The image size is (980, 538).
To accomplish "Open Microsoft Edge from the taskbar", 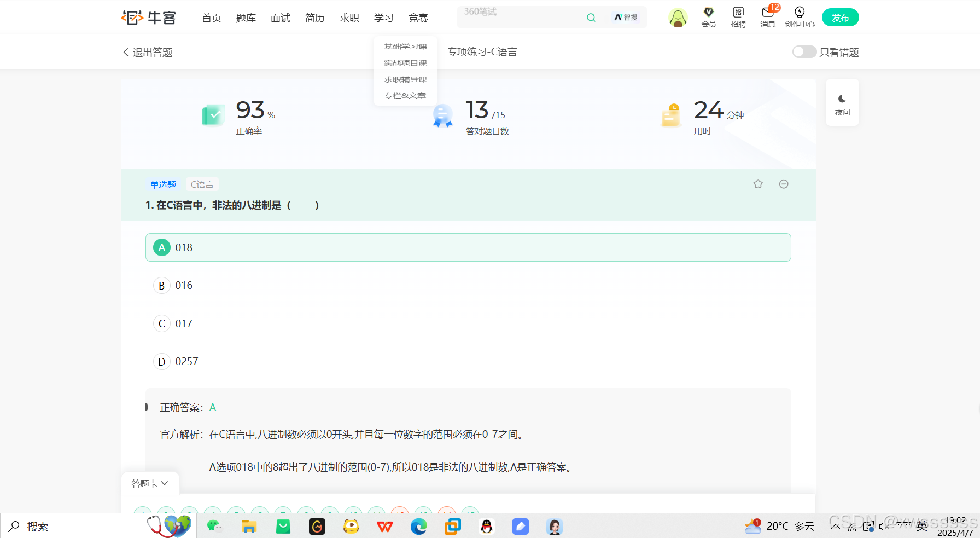I will (x=419, y=527).
